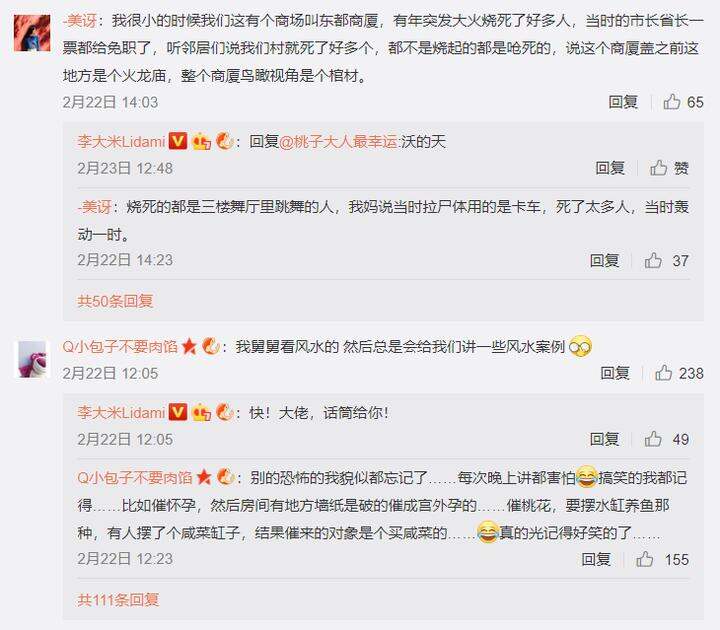Expand all 50 replies (共50条回复)
Viewport: 720px width, 630px height.
[115, 301]
